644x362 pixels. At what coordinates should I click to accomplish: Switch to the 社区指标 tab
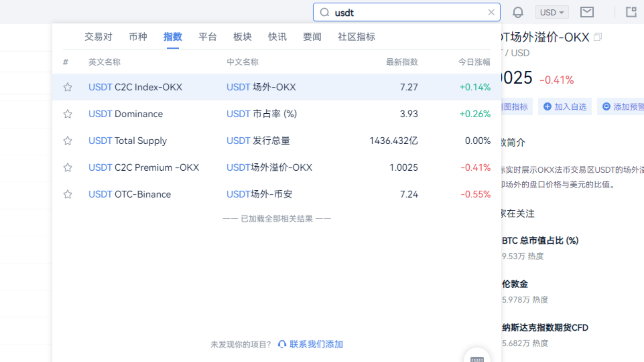[357, 37]
